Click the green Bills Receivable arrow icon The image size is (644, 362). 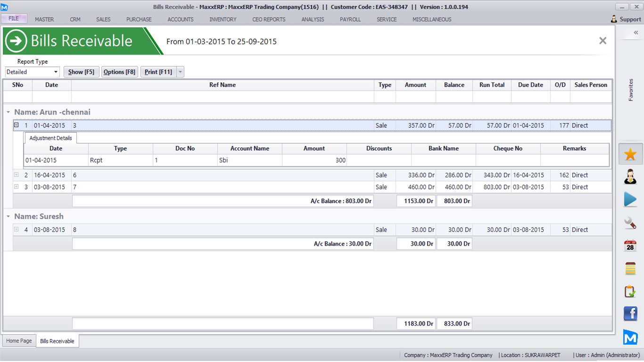(x=16, y=41)
